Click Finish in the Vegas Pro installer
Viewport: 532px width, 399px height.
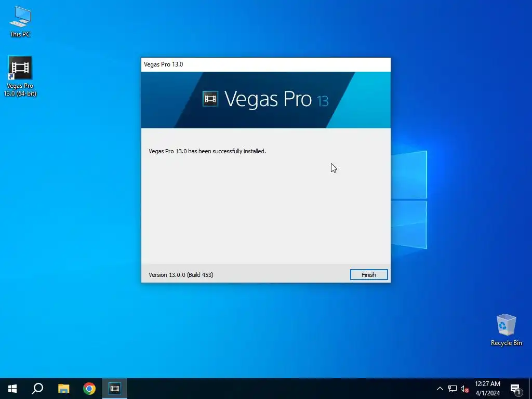[x=369, y=274]
